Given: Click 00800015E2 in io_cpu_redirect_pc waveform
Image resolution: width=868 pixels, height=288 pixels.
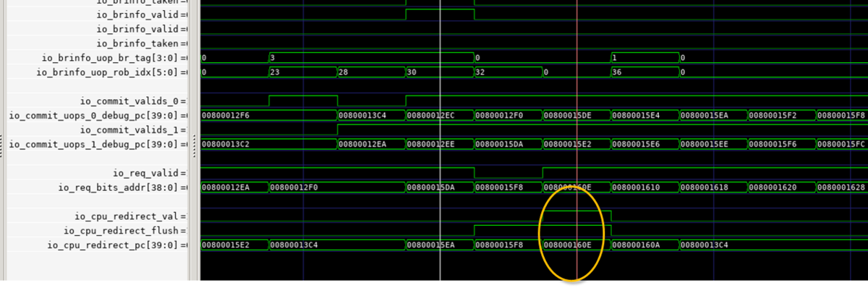Looking at the screenshot, I should point(226,245).
